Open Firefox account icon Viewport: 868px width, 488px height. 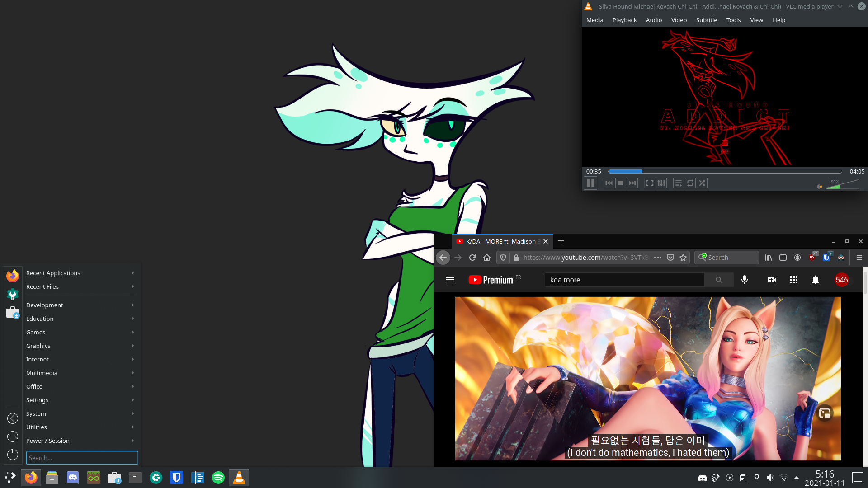pyautogui.click(x=797, y=258)
